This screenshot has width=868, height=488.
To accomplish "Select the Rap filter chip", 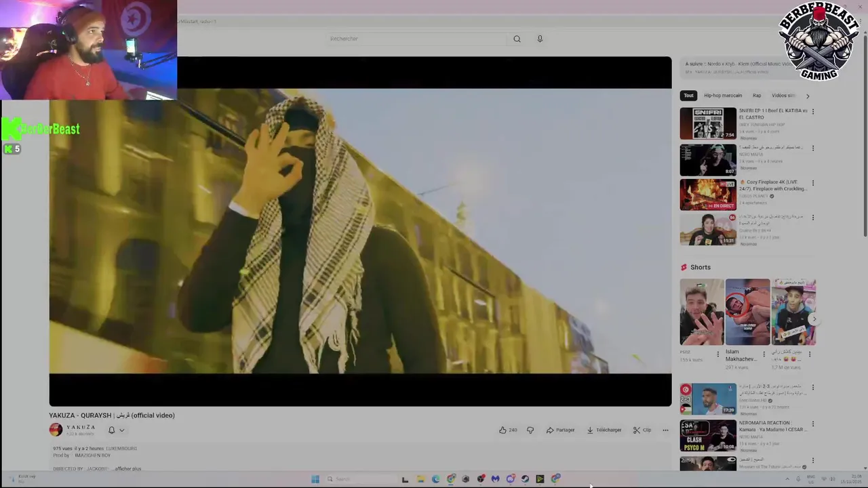I will [757, 96].
